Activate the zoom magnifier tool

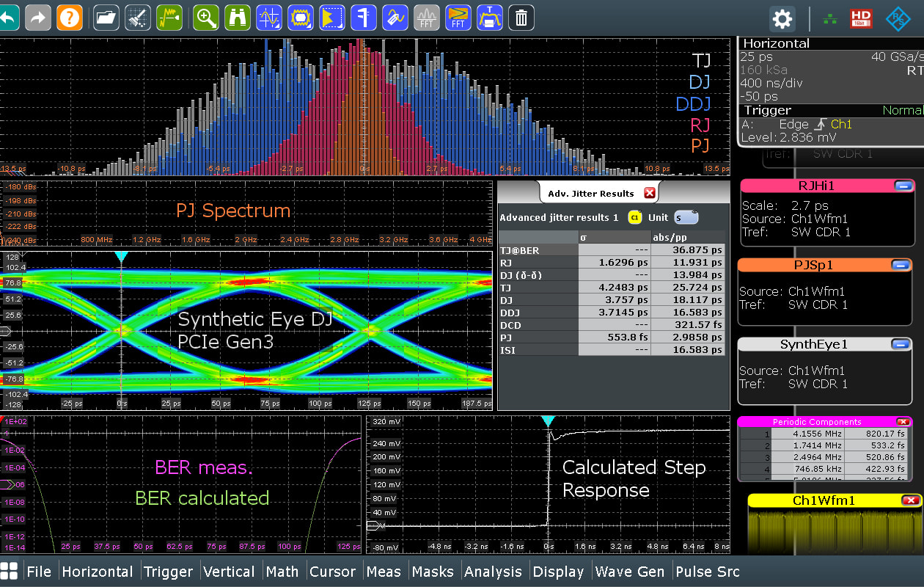coord(206,17)
